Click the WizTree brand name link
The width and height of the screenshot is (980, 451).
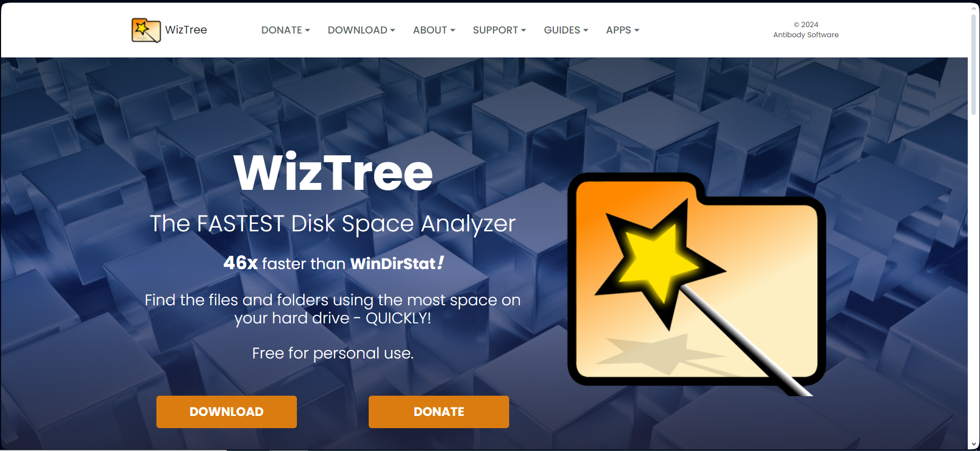(186, 30)
